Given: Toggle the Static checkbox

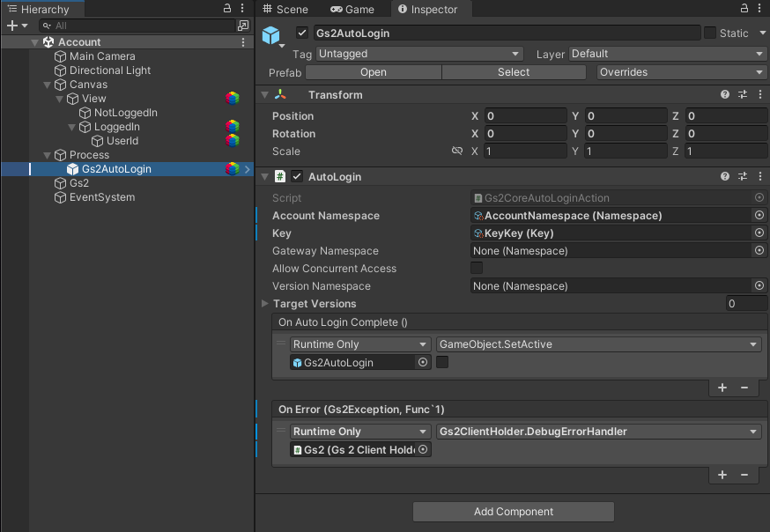Looking at the screenshot, I should (x=709, y=33).
